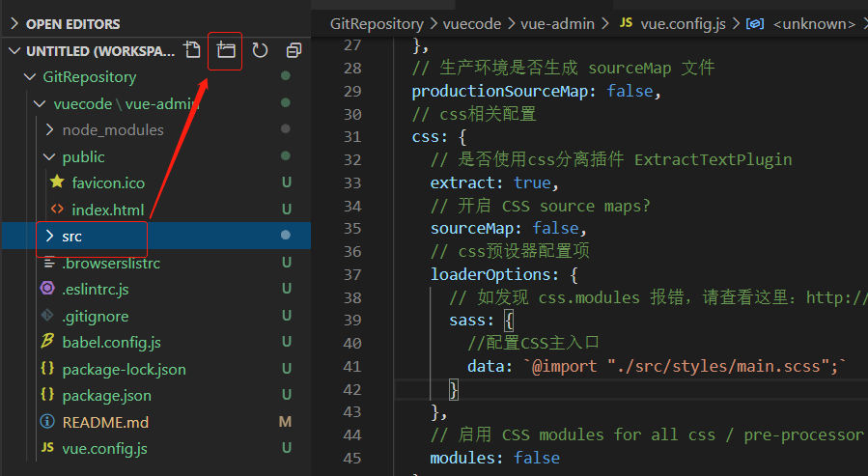
Task: Click 'sourceMap: false' on line 35
Action: pyautogui.click(x=504, y=228)
